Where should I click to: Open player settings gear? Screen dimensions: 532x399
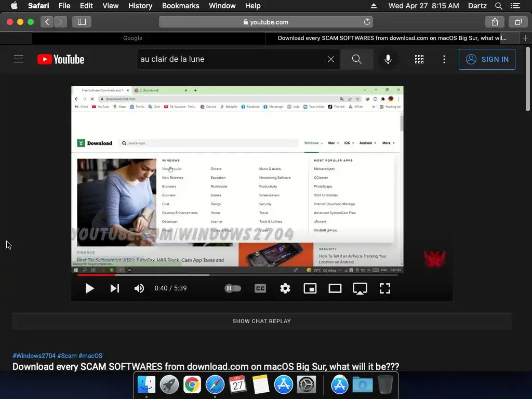tap(285, 288)
